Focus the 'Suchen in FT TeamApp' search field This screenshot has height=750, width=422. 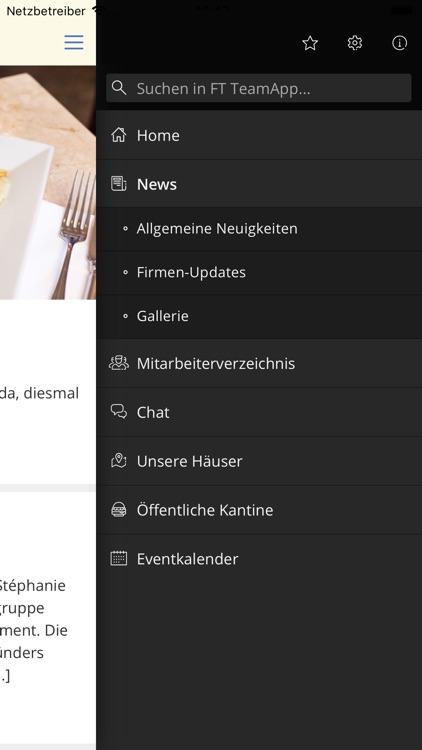click(x=259, y=88)
